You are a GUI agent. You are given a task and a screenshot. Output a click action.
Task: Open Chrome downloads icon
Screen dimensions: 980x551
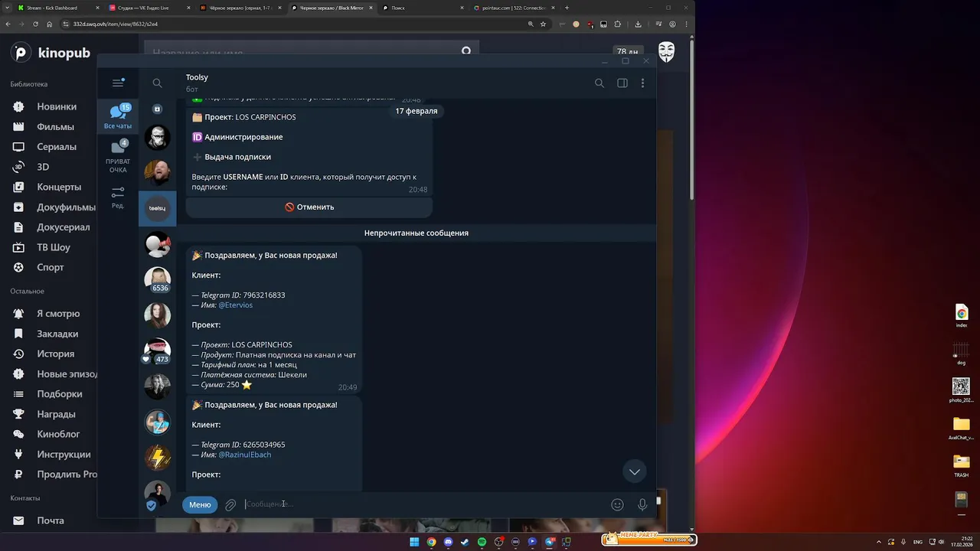[x=638, y=24]
